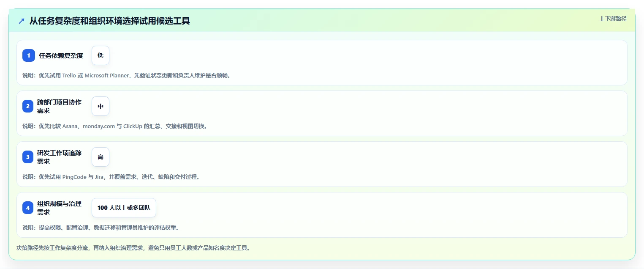Select the 高 value chip
644x269 pixels.
(101, 157)
